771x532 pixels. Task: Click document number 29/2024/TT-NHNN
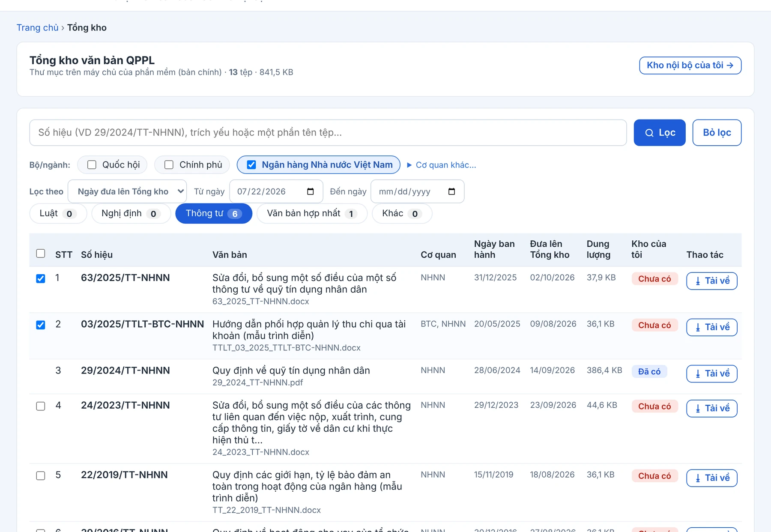point(126,371)
